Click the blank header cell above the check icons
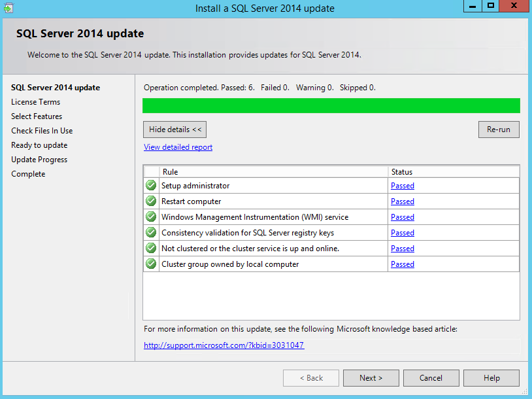The image size is (532, 399). tap(152, 172)
